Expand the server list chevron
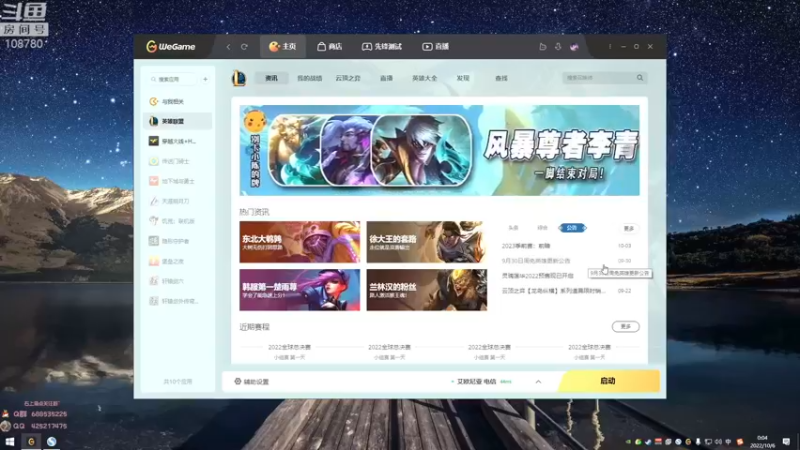The image size is (800, 450). (538, 382)
